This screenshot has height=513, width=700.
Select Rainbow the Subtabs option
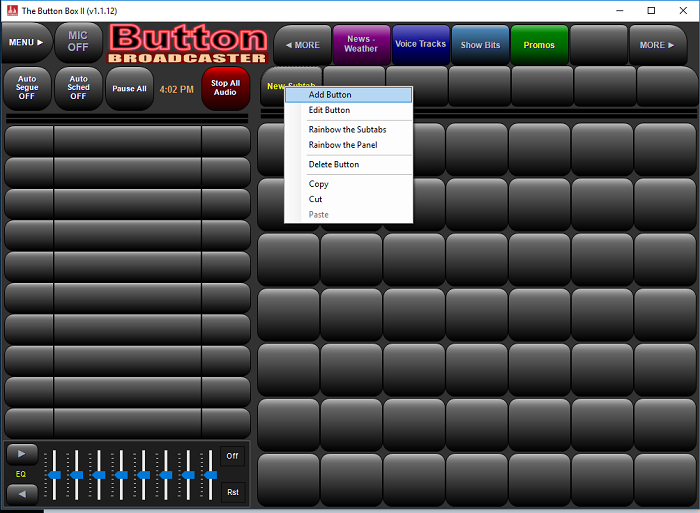coord(348,129)
